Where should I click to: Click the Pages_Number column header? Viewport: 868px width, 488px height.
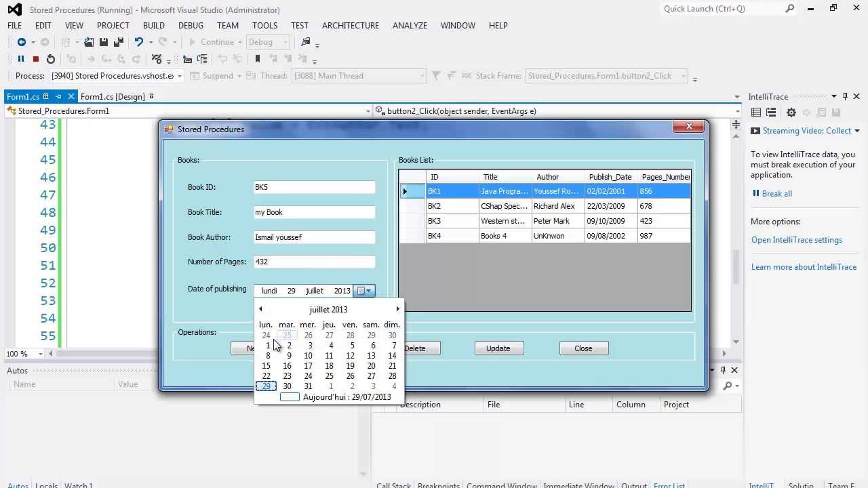665,177
